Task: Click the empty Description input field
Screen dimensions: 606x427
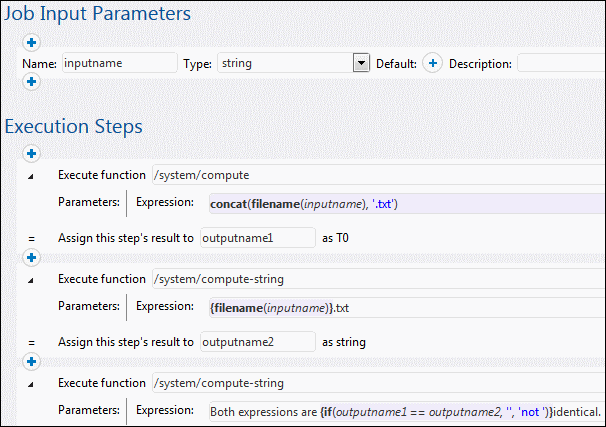Action: (x=560, y=63)
